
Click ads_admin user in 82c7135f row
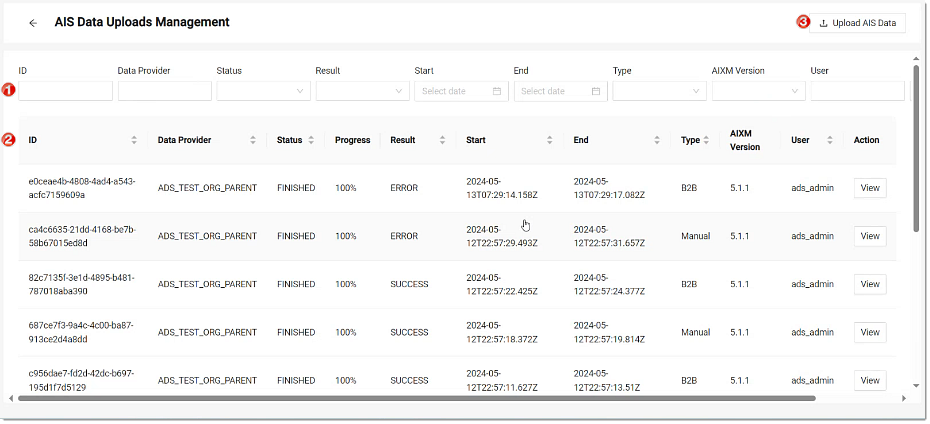pos(813,284)
